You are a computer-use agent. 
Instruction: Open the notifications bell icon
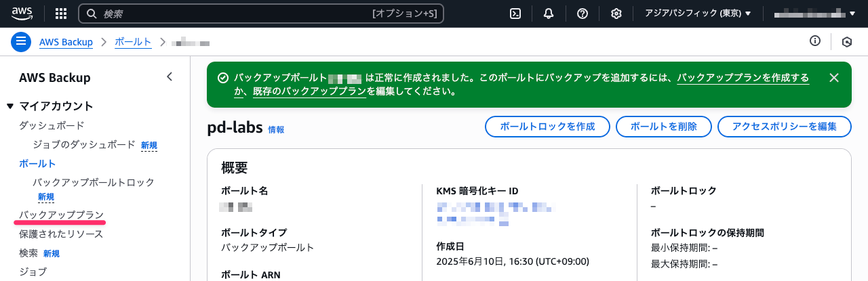[549, 14]
